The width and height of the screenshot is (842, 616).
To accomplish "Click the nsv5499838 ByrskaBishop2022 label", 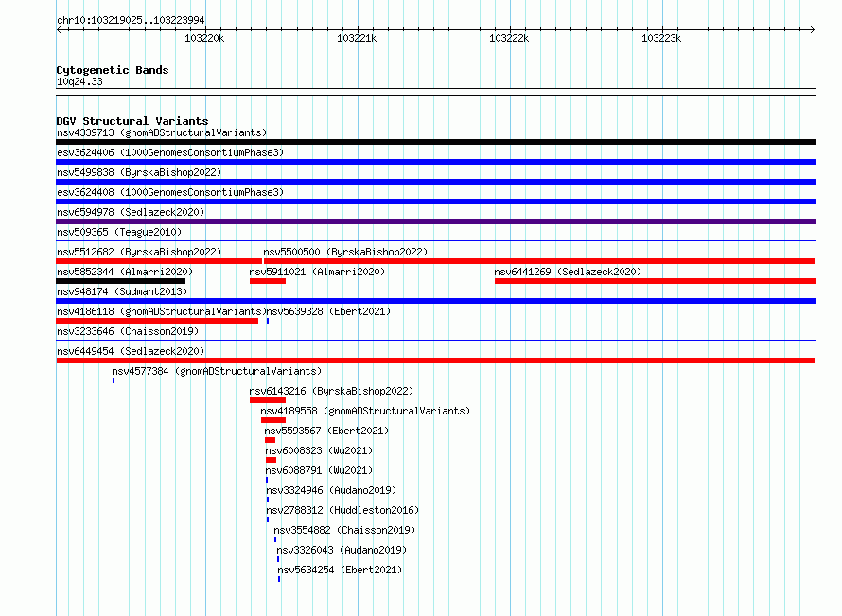I will click(x=139, y=172).
